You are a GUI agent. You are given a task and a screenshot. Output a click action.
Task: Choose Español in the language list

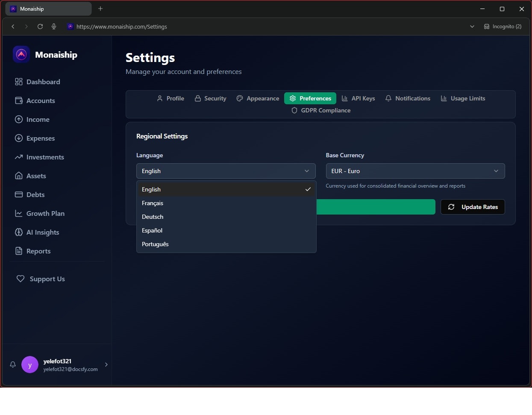click(226, 230)
